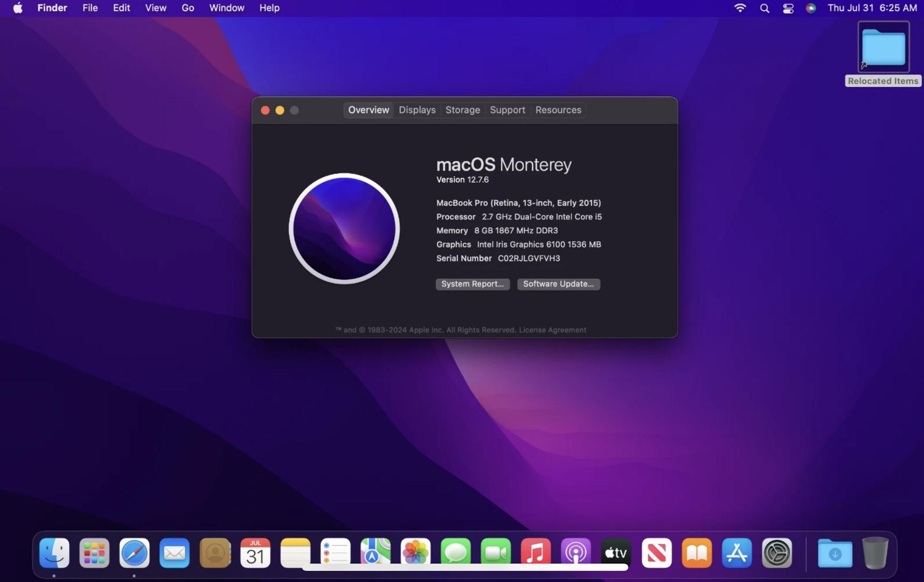
Task: Switch to the Displays tab
Action: click(x=417, y=110)
